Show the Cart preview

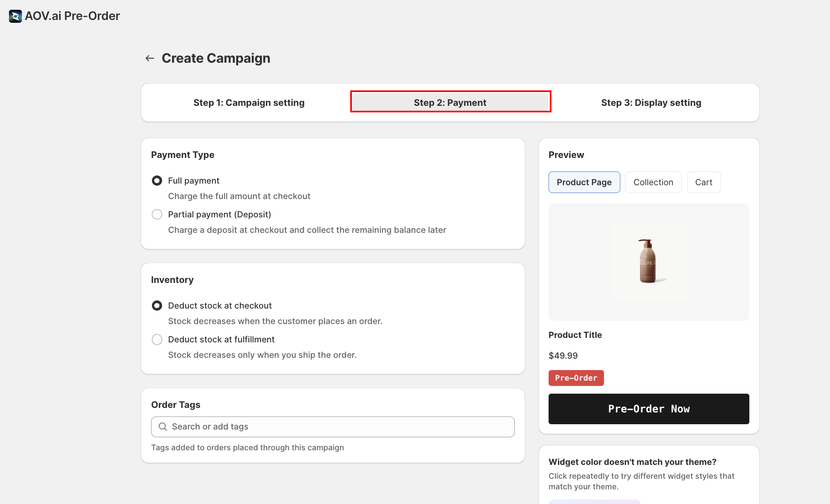[x=704, y=182]
